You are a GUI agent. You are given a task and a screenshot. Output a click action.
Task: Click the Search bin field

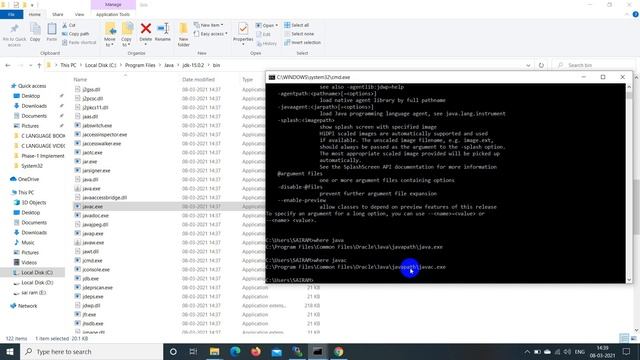594,65
